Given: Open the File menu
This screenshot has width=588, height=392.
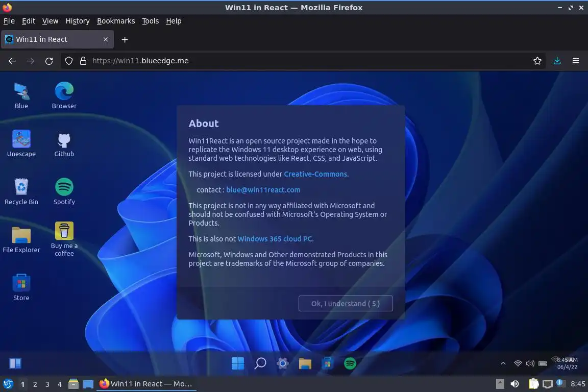Looking at the screenshot, I should 9,21.
